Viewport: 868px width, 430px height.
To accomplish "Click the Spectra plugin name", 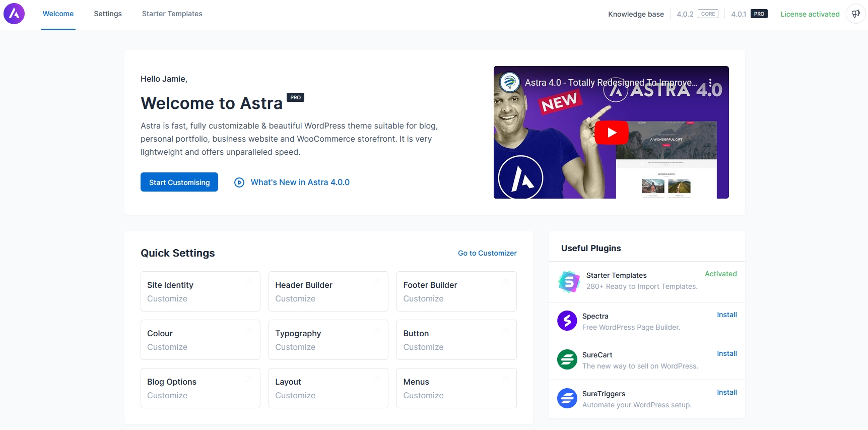I will coord(595,316).
